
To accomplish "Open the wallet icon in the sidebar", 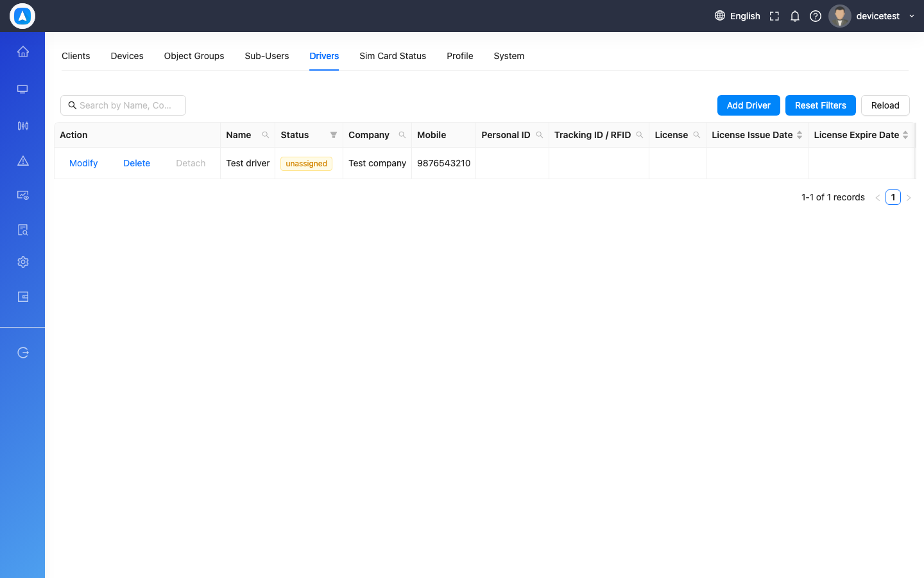I will [x=23, y=297].
